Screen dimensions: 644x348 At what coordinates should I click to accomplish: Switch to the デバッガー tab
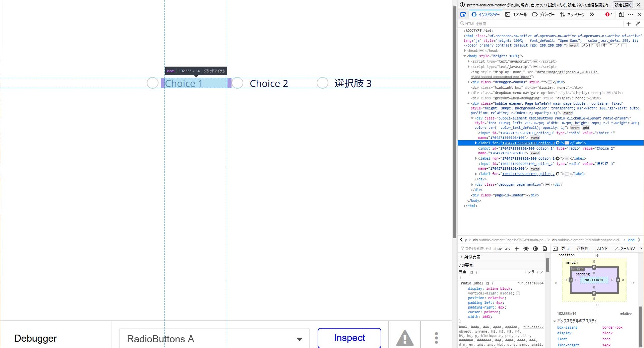[543, 14]
